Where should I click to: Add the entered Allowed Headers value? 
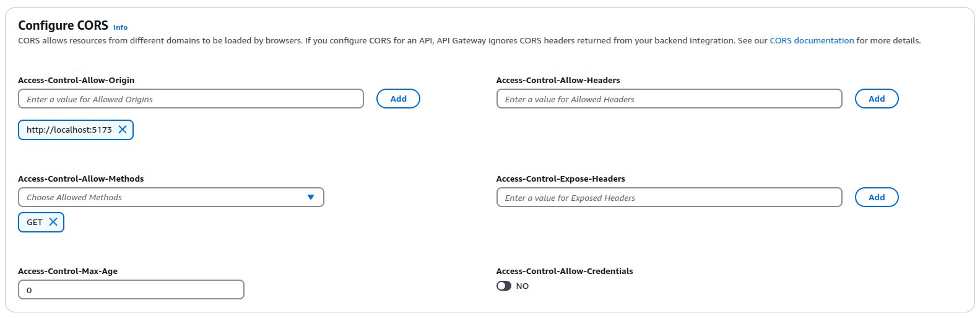coord(877,99)
